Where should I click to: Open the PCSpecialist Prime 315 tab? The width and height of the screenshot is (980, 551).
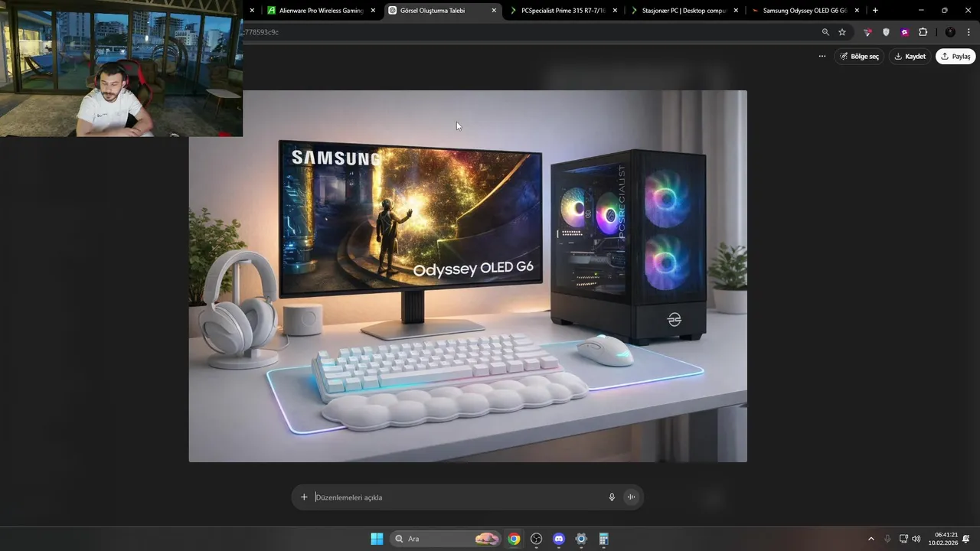pos(563,11)
